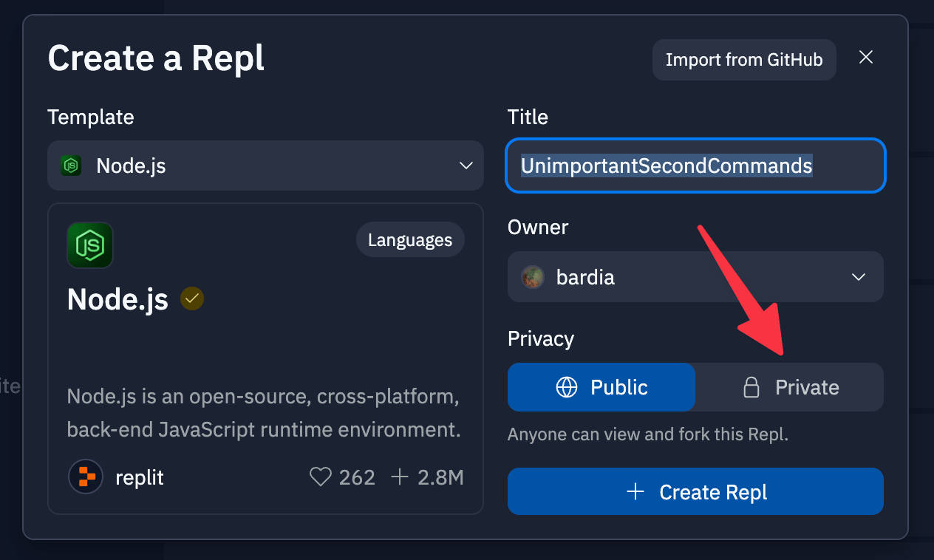This screenshot has height=560, width=934.
Task: Open the Template dropdown showing Node.js
Action: click(x=266, y=165)
